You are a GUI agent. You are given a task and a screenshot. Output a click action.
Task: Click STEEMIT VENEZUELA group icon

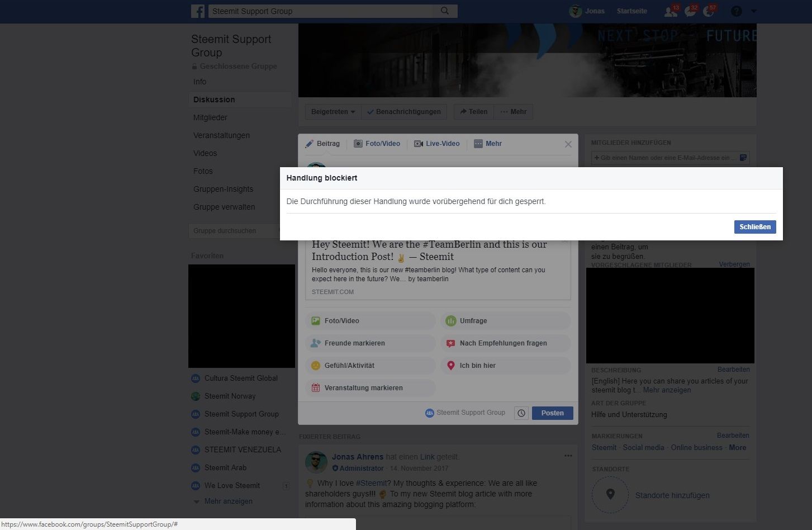pos(196,450)
